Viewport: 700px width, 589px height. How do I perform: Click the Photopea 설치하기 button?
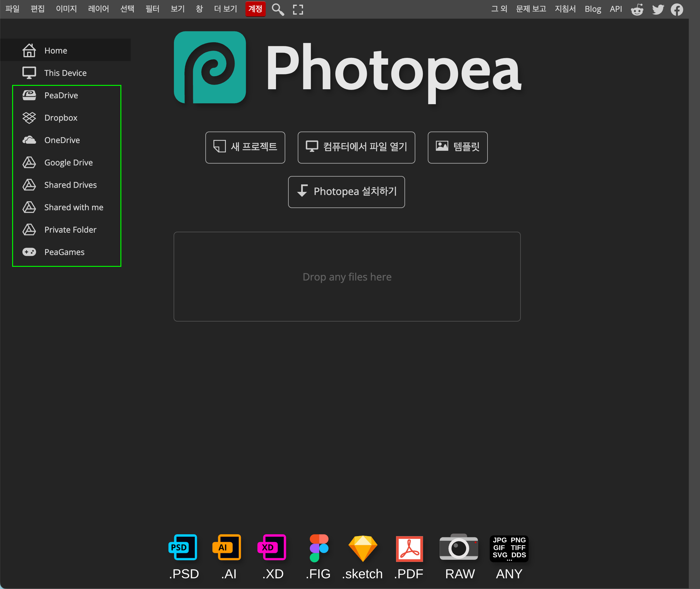(346, 192)
